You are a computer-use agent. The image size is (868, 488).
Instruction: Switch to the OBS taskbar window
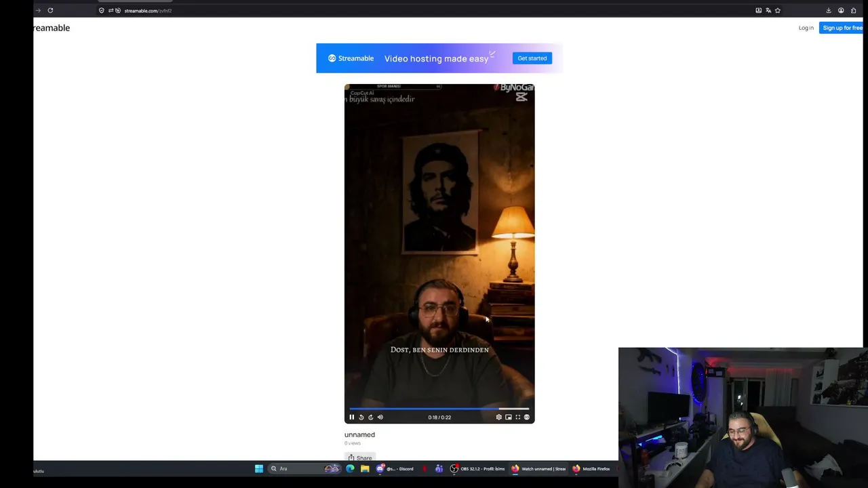[x=478, y=468]
